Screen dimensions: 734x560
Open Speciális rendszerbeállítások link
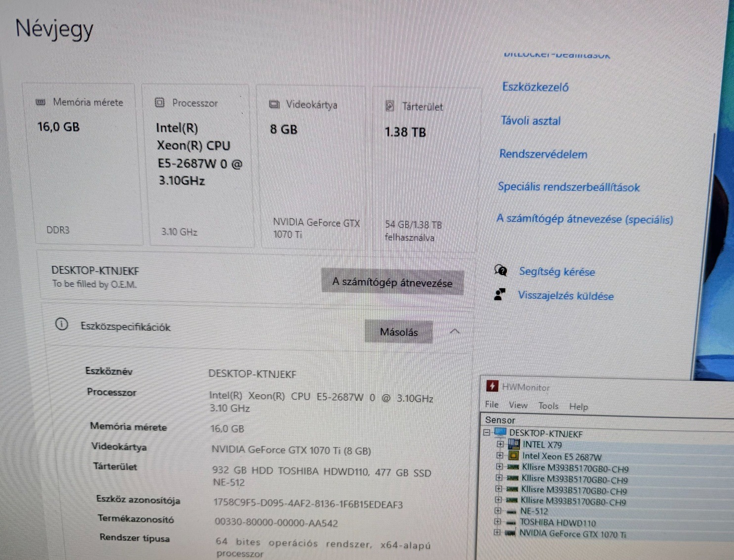(568, 187)
